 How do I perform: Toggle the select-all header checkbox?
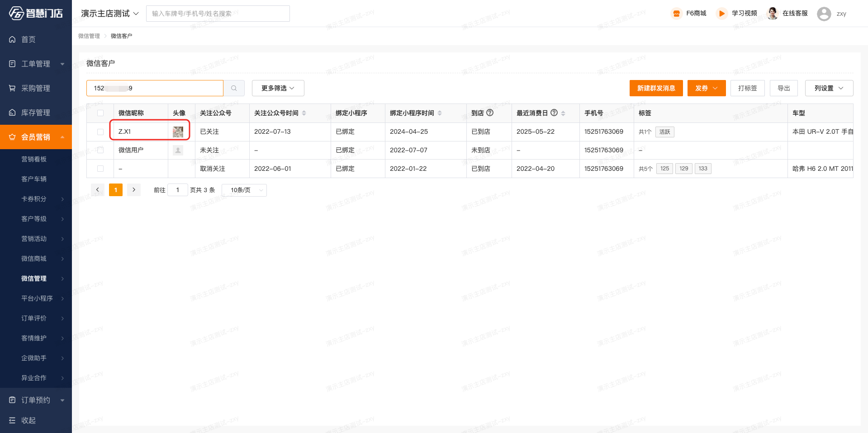tap(100, 113)
